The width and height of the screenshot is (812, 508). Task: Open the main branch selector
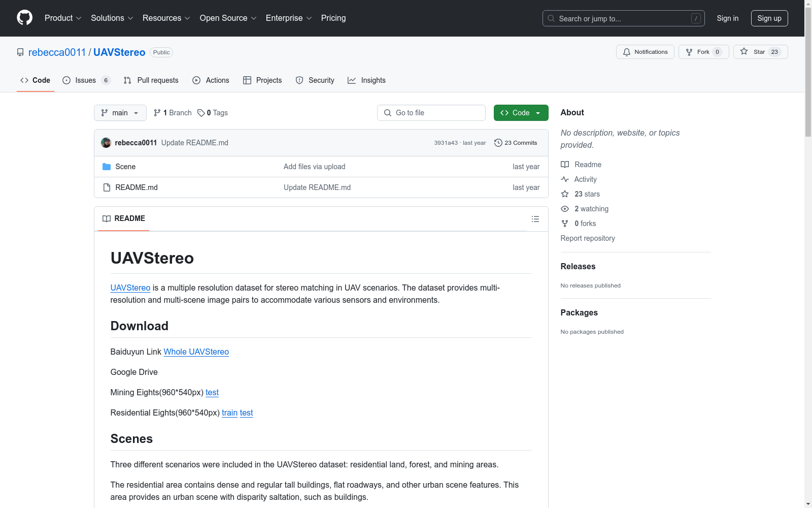click(x=120, y=113)
